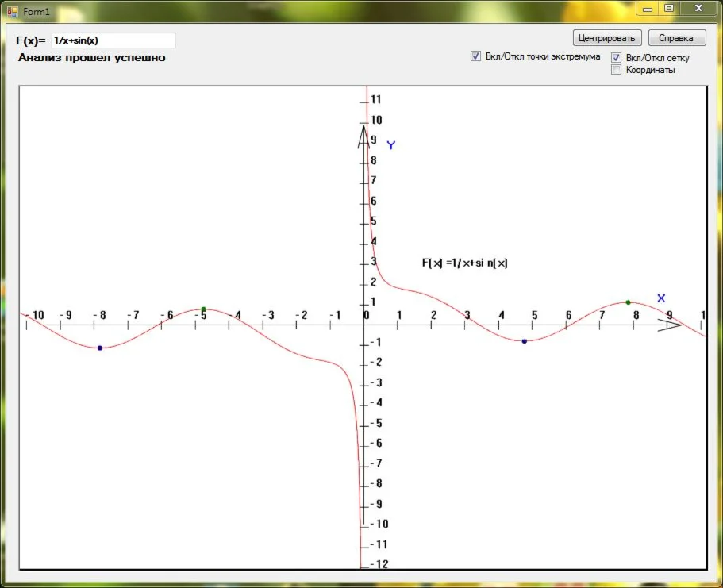Screen dimensions: 723x588
Task: Disable the Вкл/Откл точки экстремума checkbox
Action: [476, 56]
